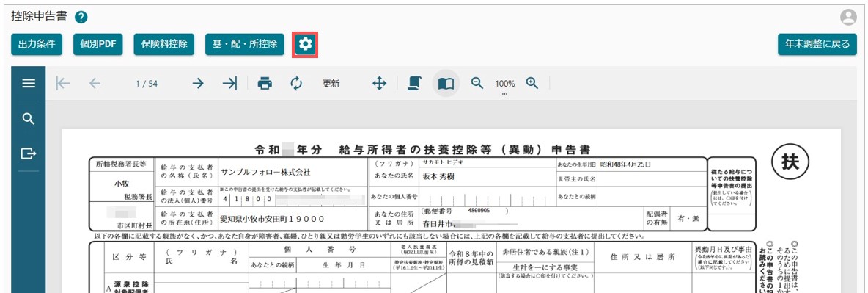Open the export icon in sidebar

click(x=29, y=153)
